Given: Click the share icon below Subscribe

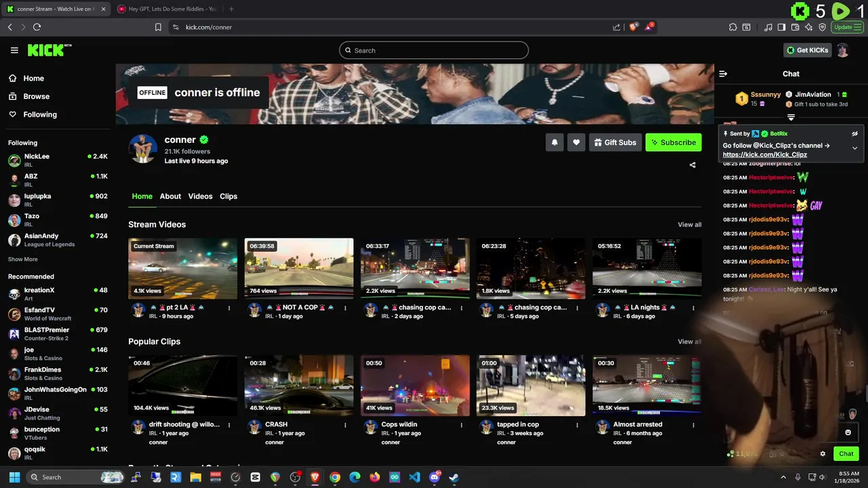Looking at the screenshot, I should [x=692, y=165].
